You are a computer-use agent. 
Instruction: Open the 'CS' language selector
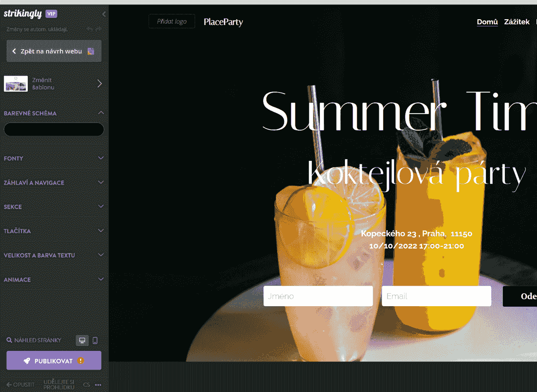[x=86, y=384]
